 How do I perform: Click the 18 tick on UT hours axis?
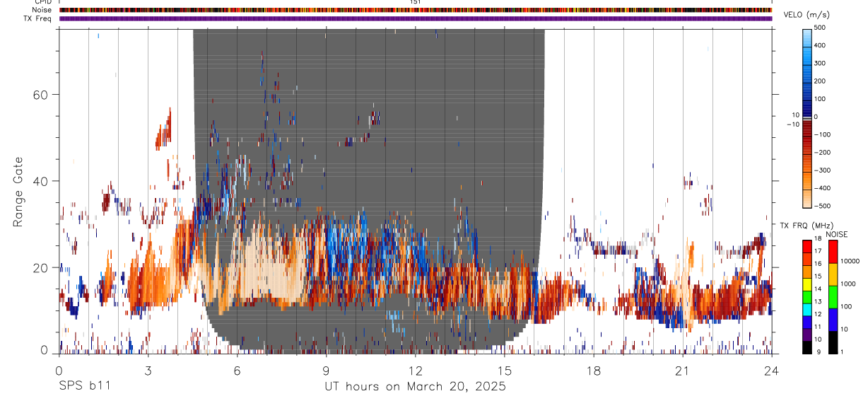(593, 370)
